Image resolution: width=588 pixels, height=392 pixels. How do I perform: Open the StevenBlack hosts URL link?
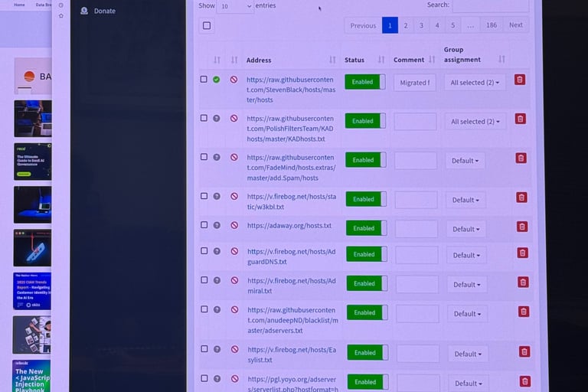pyautogui.click(x=291, y=90)
